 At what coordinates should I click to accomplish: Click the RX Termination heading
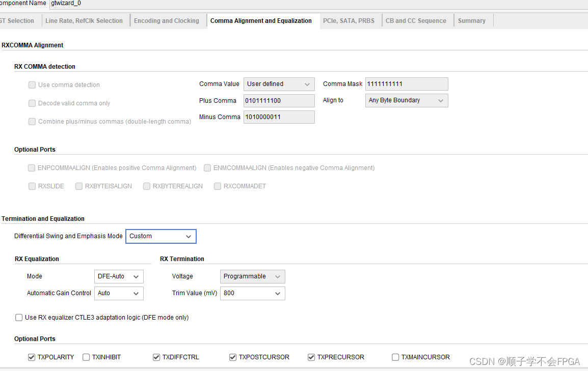point(182,259)
